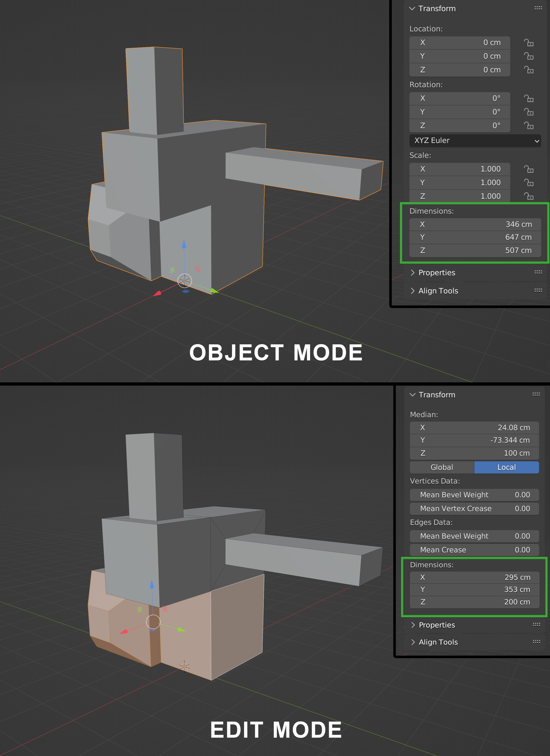Toggle the Scale Z lock icon
Viewport: 550px width, 756px height.
tap(528, 196)
